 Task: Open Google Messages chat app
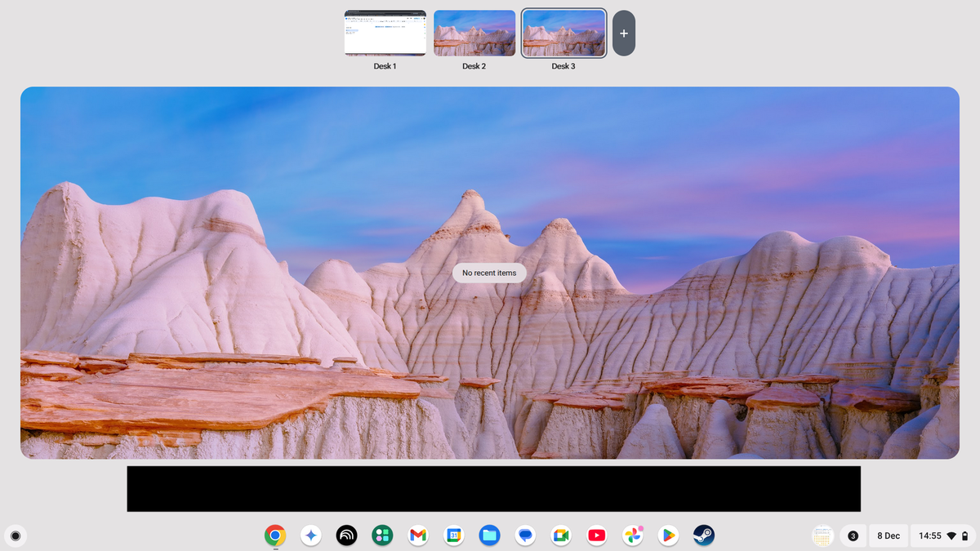click(x=525, y=535)
